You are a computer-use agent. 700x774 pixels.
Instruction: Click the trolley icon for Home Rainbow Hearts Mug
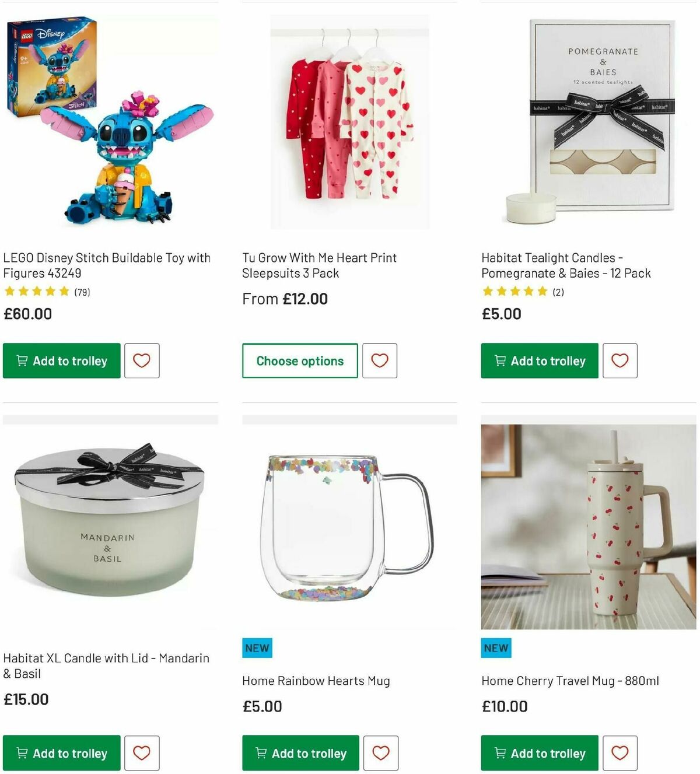tap(261, 753)
